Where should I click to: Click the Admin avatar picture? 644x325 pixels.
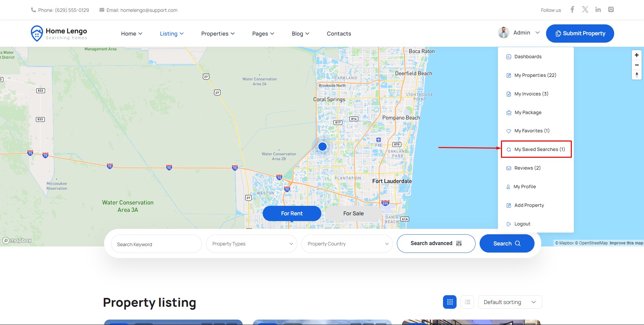click(504, 32)
